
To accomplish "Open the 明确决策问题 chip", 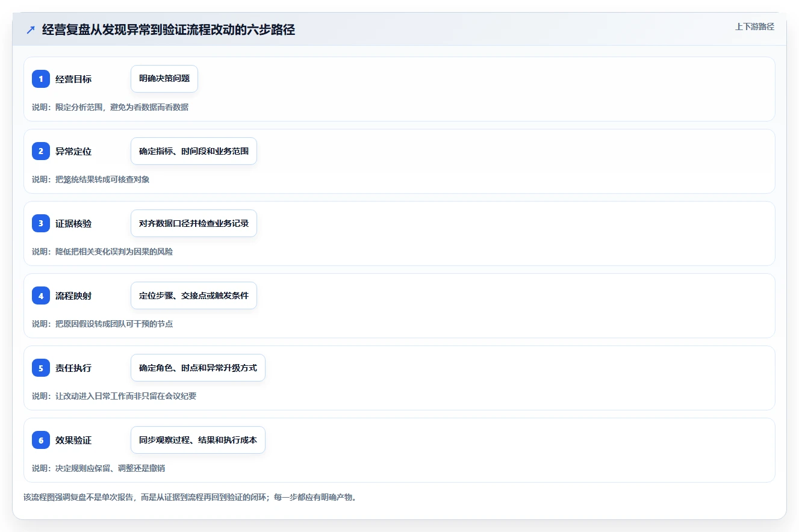I will pyautogui.click(x=164, y=79).
